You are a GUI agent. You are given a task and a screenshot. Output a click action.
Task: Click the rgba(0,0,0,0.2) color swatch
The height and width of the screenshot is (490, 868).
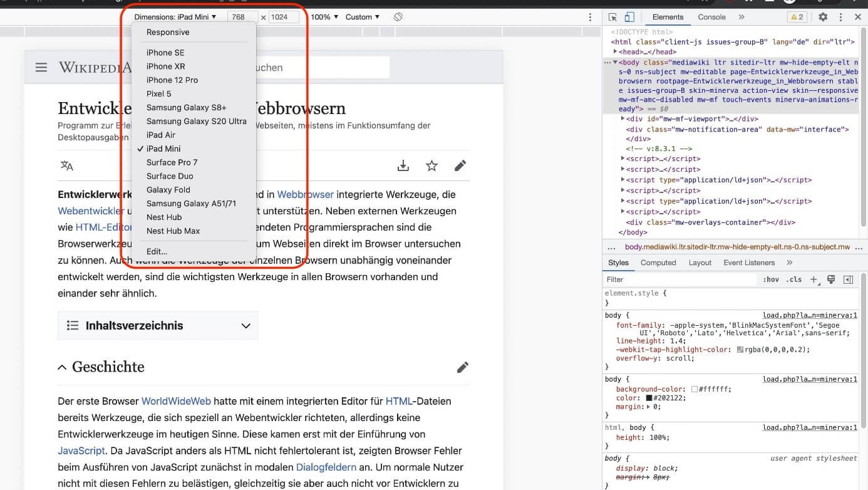click(x=740, y=350)
